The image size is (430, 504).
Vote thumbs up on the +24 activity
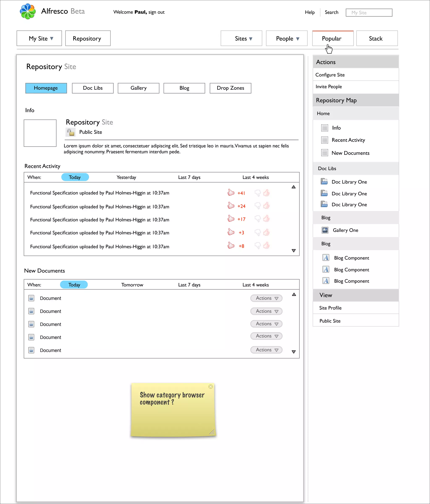point(266,206)
